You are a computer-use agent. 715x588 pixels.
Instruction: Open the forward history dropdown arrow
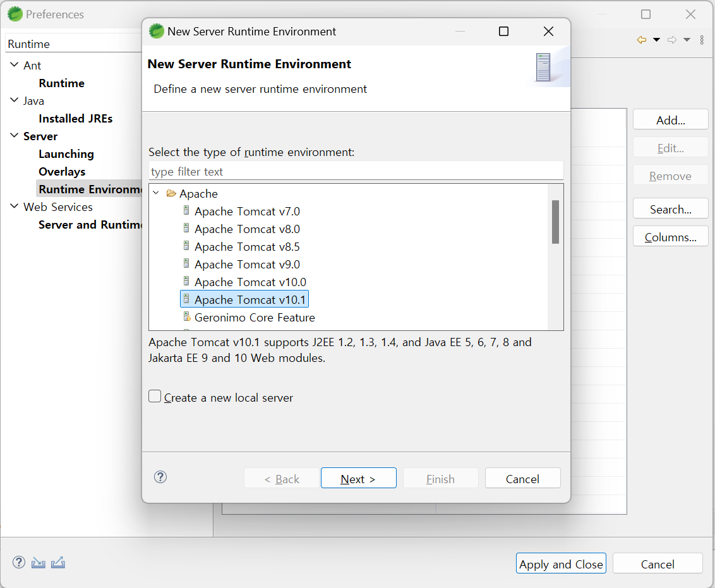687,40
